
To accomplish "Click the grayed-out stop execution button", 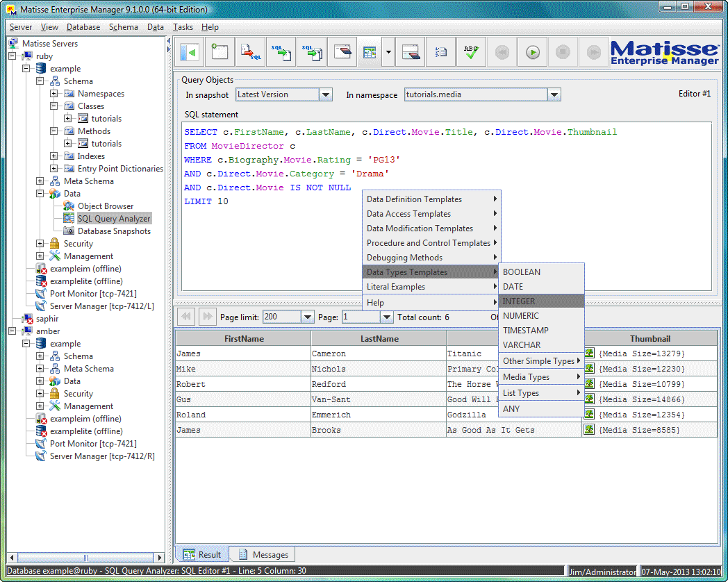I will click(x=563, y=52).
